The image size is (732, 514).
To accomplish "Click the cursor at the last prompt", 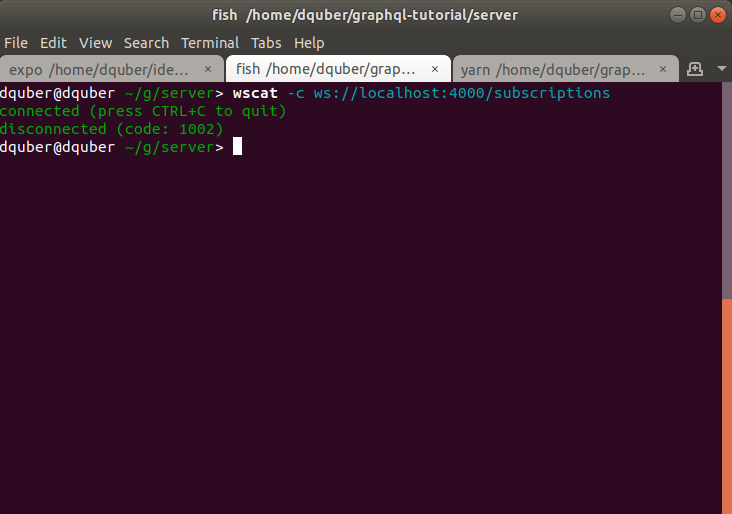I will point(237,146).
